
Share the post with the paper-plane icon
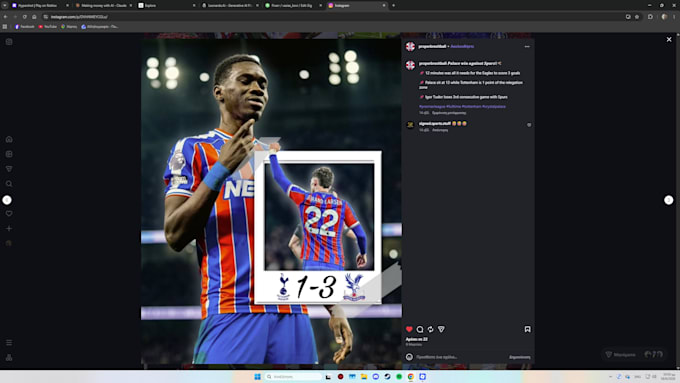coord(441,329)
